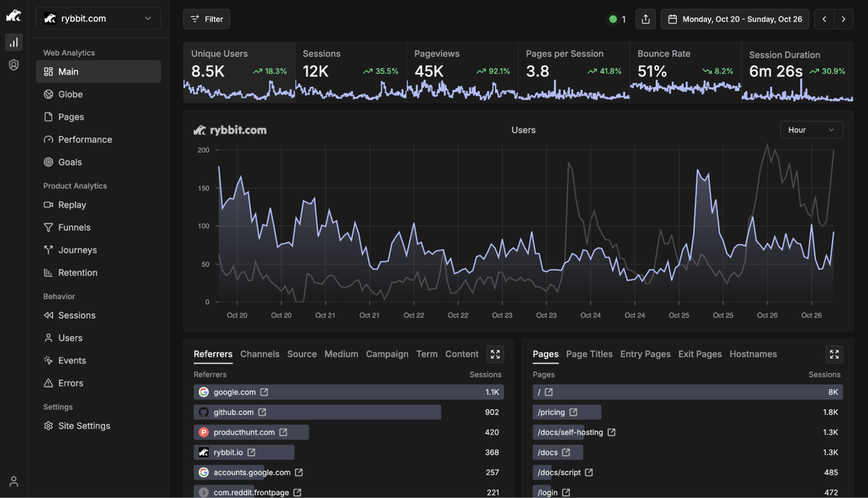Screen dimensions: 868x498
Task: Open the rybbit.com site selector
Action: pyautogui.click(x=98, y=19)
